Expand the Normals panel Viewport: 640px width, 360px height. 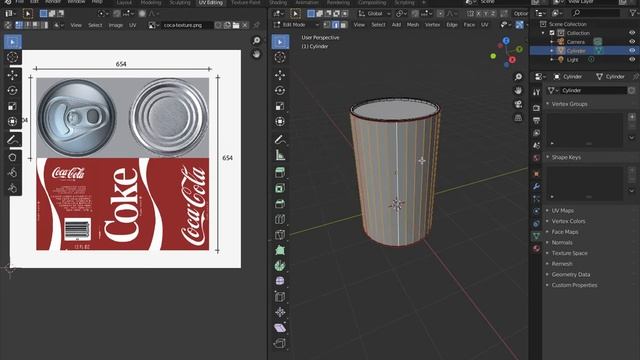(562, 242)
